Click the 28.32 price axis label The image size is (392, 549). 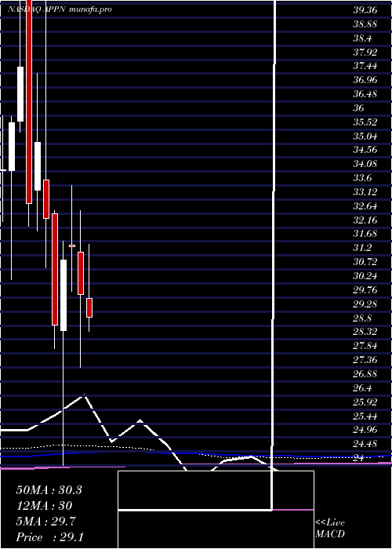tap(365, 332)
